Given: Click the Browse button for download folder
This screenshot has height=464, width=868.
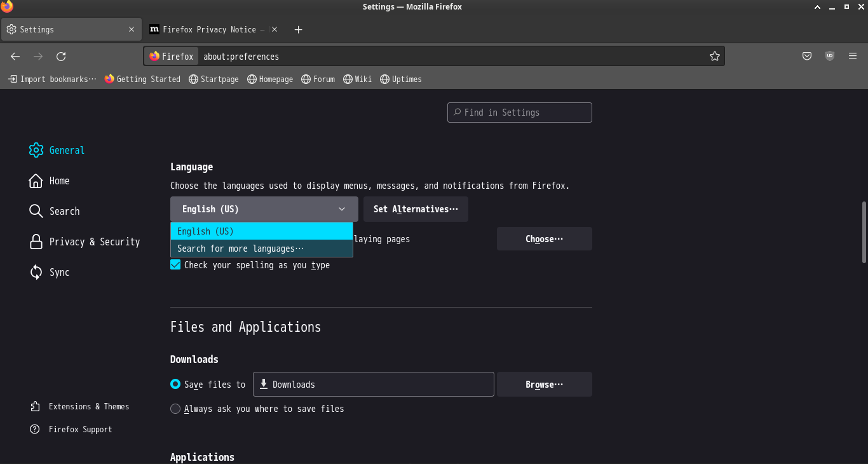Looking at the screenshot, I should tap(545, 384).
